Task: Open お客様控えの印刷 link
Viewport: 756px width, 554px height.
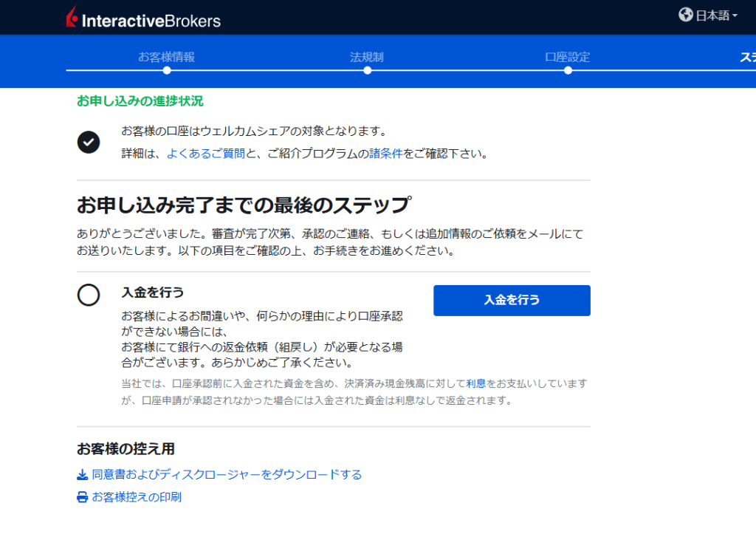Action: click(x=137, y=497)
